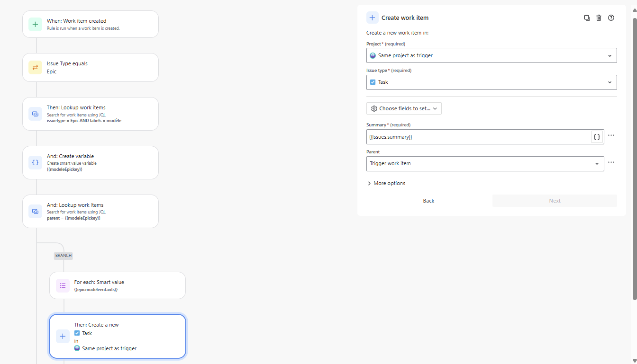This screenshot has width=637, height=364.
Task: Click the page's vertical scrollbar
Action: pos(635,159)
